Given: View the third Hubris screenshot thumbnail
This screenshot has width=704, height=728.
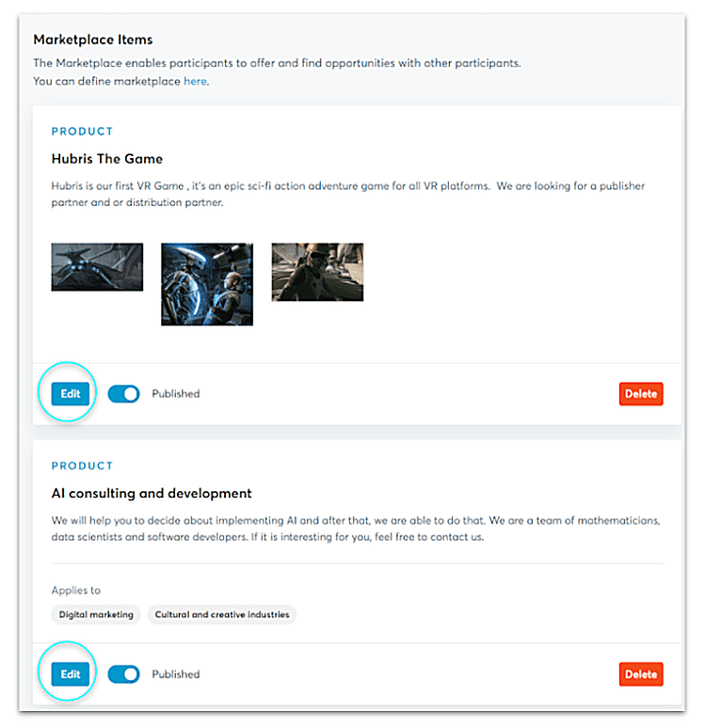Looking at the screenshot, I should pyautogui.click(x=317, y=272).
